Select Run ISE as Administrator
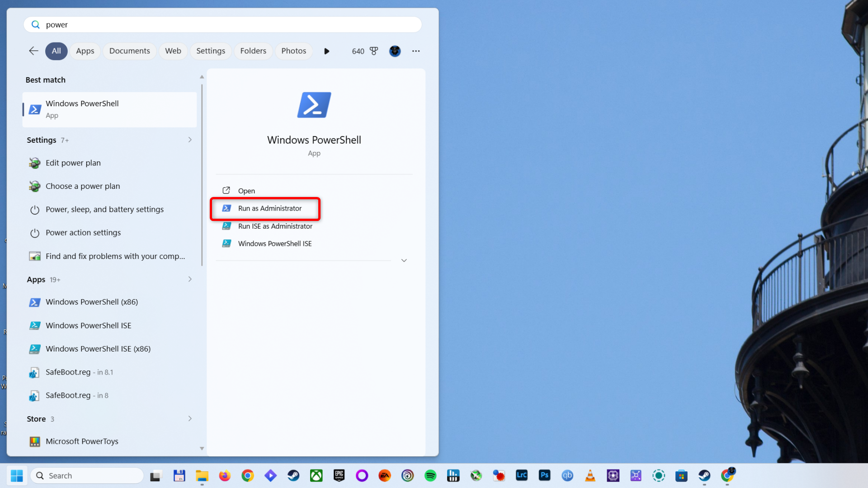868x488 pixels. click(x=275, y=226)
